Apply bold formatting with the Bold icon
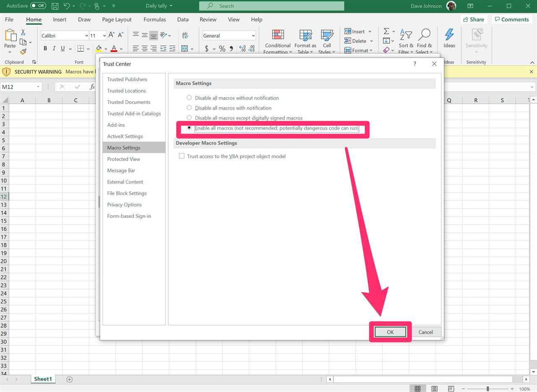The image size is (537, 392). (x=45, y=48)
